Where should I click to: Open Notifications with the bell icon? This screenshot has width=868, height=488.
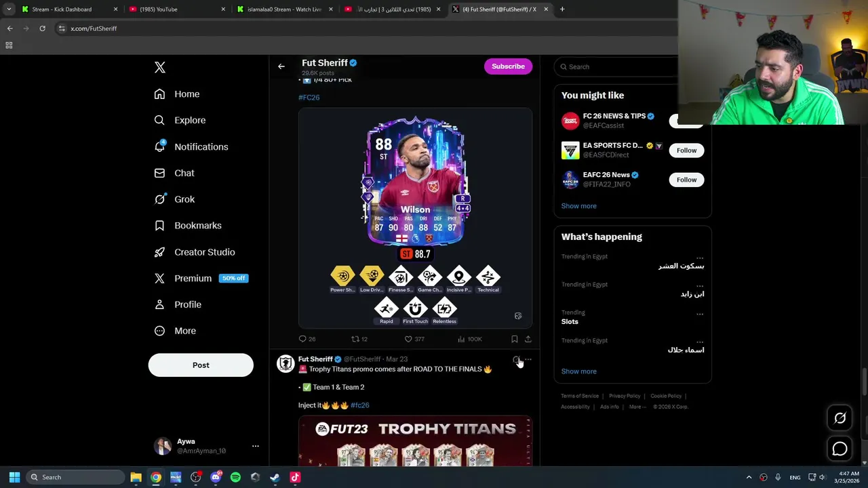pyautogui.click(x=191, y=146)
